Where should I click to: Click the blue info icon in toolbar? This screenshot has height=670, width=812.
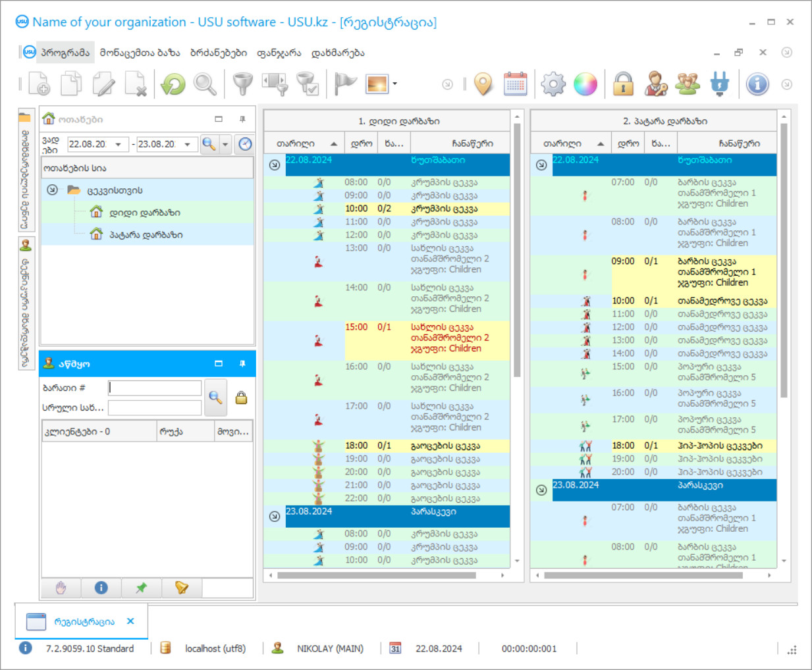click(x=757, y=84)
